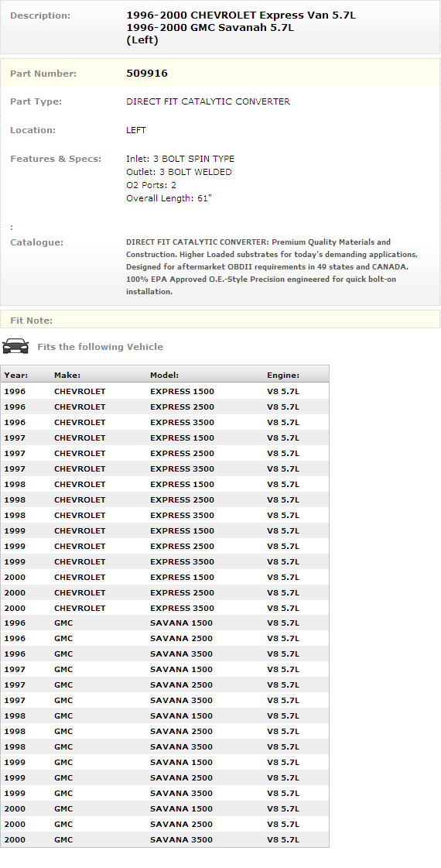This screenshot has width=441, height=868.
Task: Click the CHEVROLET make in 1996 EXPRESS 1500 row
Action: click(x=80, y=391)
